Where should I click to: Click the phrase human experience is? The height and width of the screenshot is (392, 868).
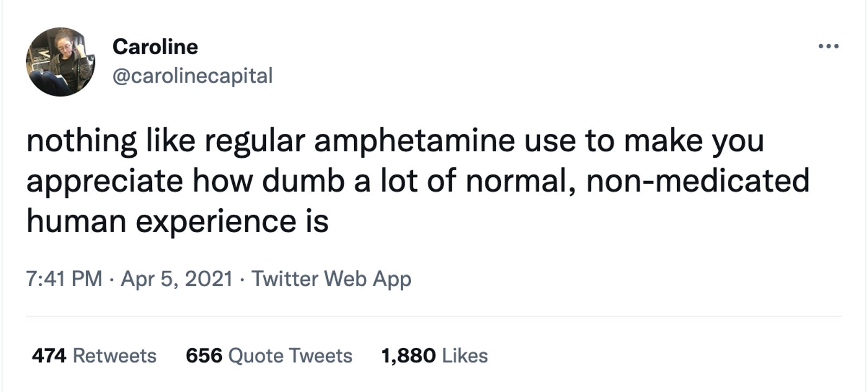tap(177, 221)
